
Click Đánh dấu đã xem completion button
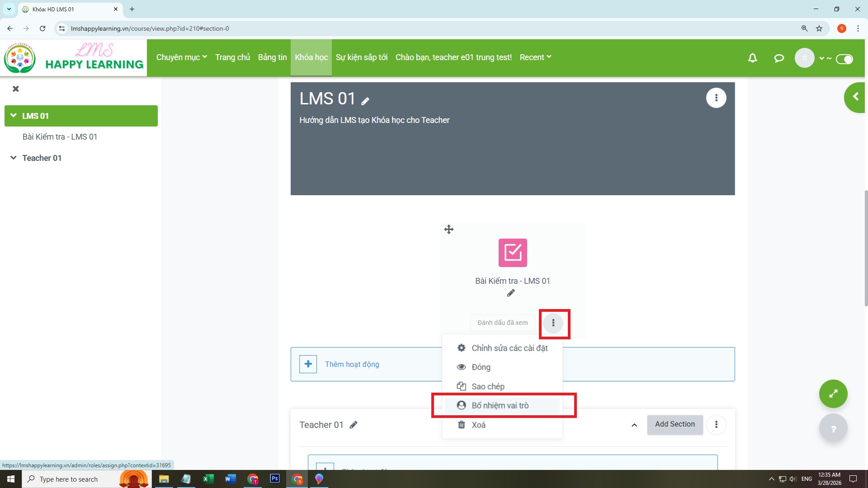(502, 323)
